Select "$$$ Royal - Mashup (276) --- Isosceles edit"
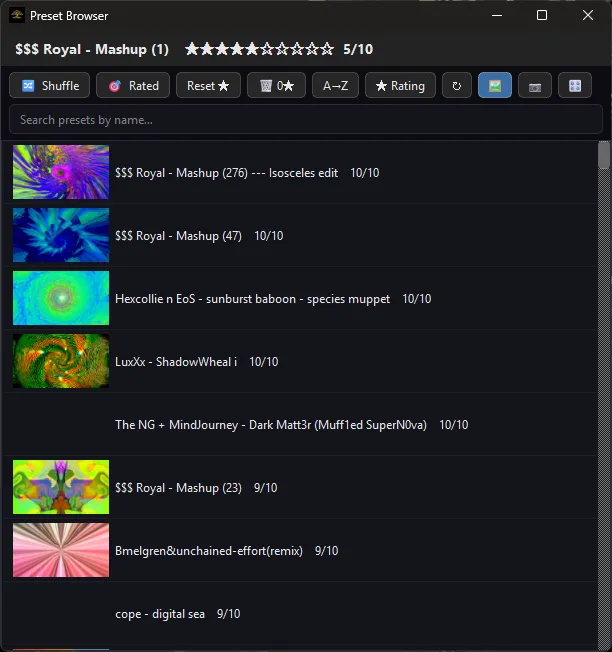Image resolution: width=612 pixels, height=652 pixels. coord(227,173)
